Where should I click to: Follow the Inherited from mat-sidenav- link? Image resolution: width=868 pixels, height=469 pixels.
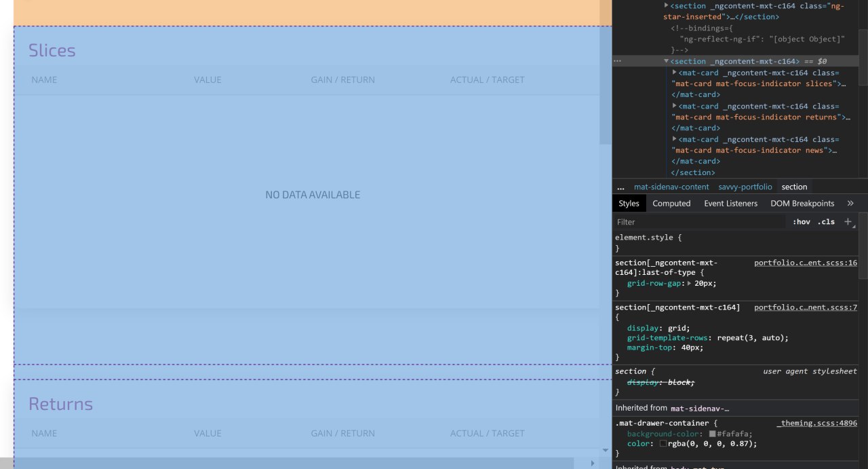700,408
